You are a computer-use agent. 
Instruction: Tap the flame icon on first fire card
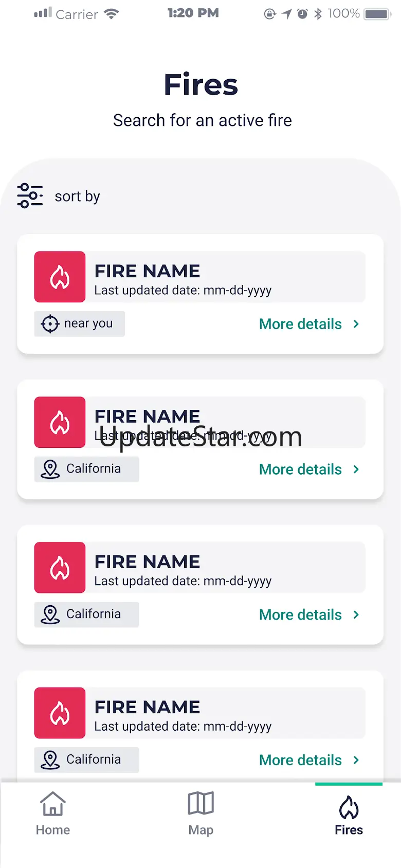[x=60, y=277]
